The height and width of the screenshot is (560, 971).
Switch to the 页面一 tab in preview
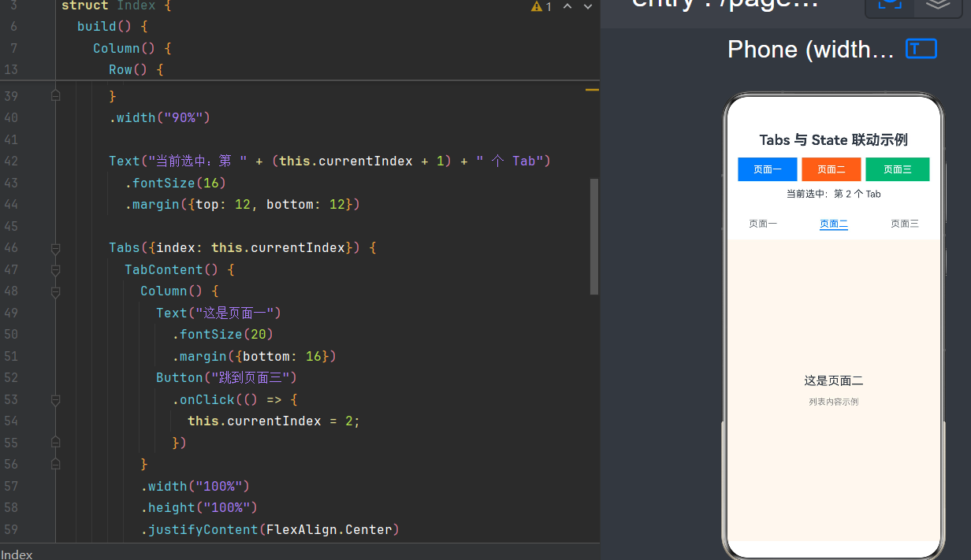click(x=763, y=224)
